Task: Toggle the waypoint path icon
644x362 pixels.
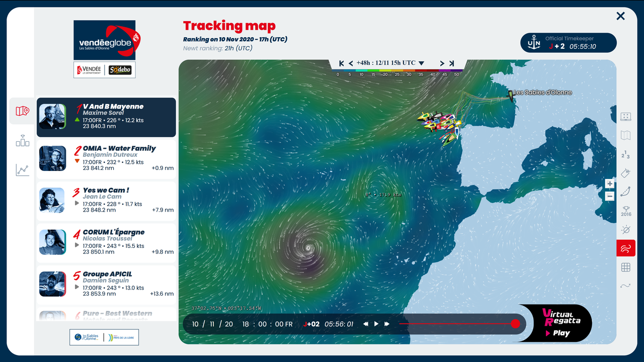Action: [x=626, y=286]
